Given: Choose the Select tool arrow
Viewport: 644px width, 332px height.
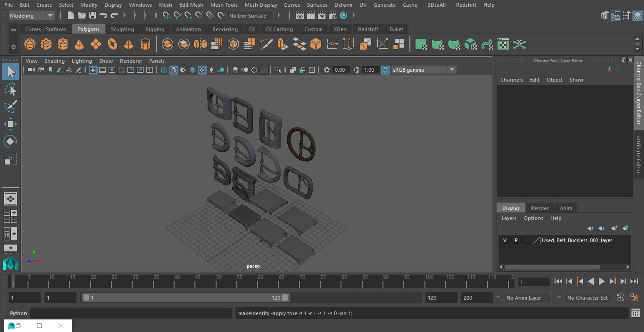Looking at the screenshot, I should coord(10,72).
